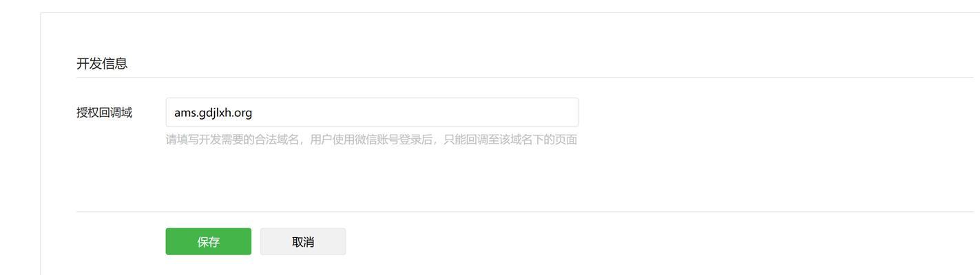Click the divider line above the 保存 button
Viewport: 980px width, 275px height.
pyautogui.click(x=525, y=212)
